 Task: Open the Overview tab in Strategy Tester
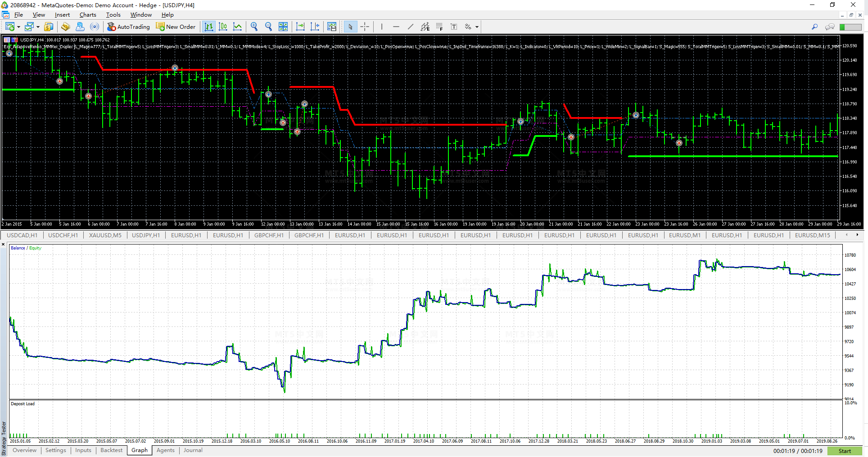(x=24, y=450)
